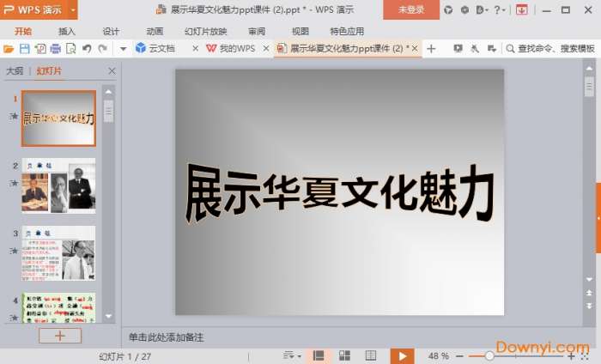Close the 我的WPS tab
The height and width of the screenshot is (364, 601).
pos(266,49)
